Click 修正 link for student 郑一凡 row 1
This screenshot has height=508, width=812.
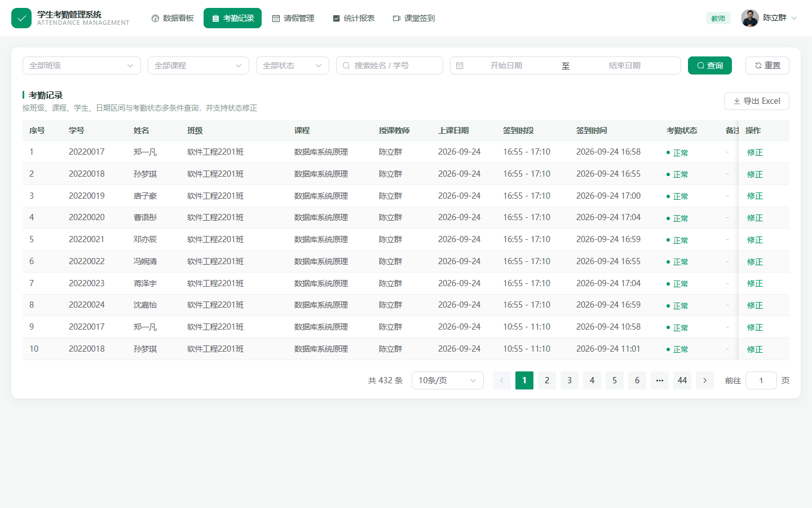tap(755, 152)
